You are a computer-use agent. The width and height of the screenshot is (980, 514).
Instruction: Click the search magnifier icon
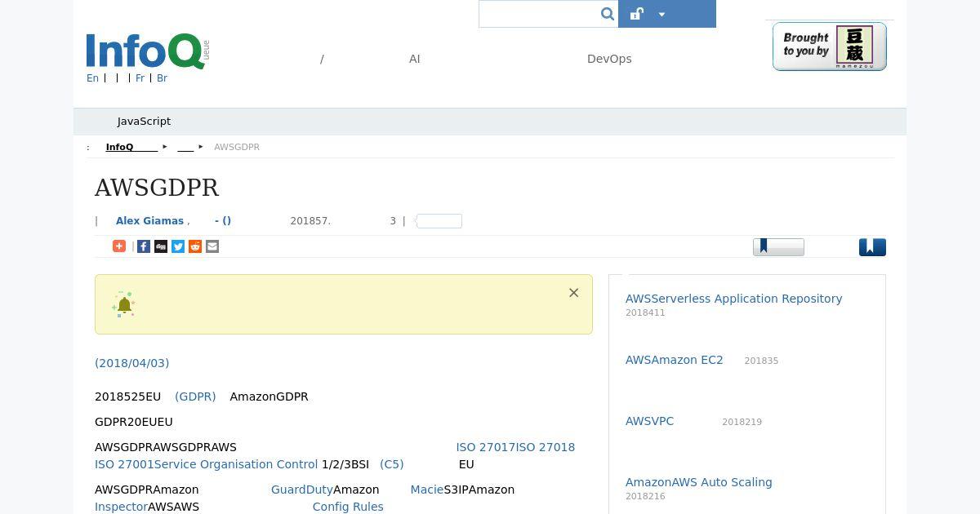tap(607, 14)
